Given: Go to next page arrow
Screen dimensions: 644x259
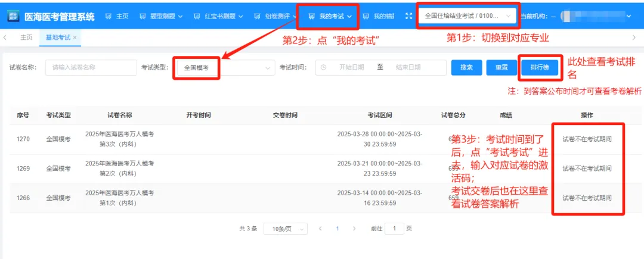Looking at the screenshot, I should [354, 229].
